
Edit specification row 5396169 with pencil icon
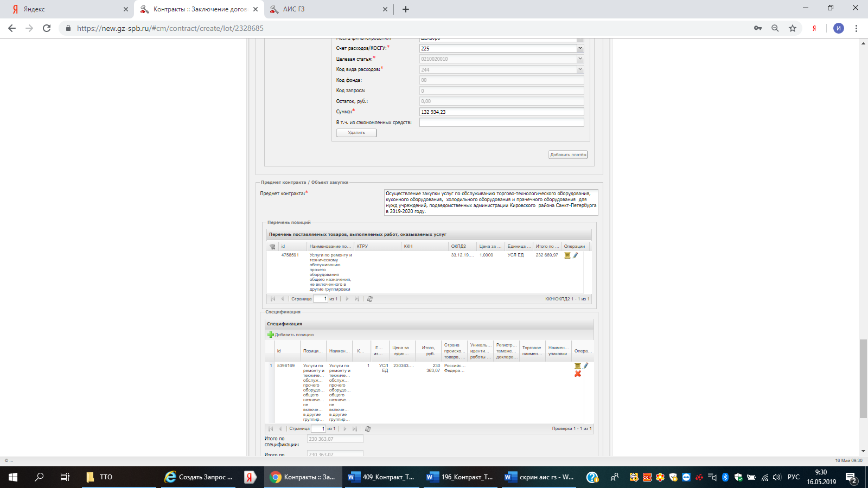586,366
